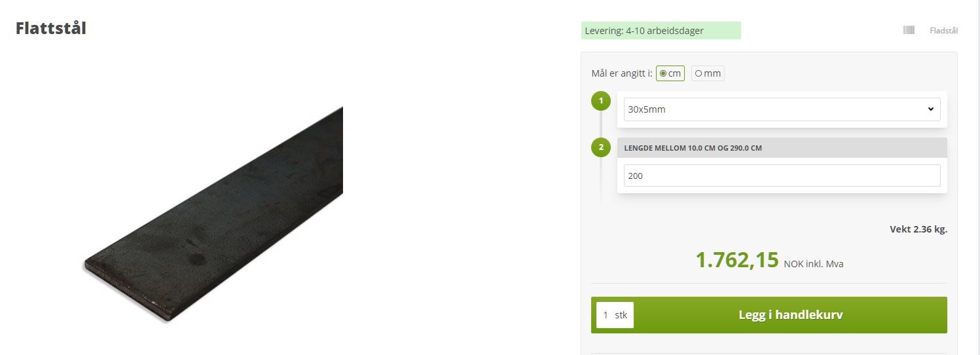980x355 pixels.
Task: Click the Levering 4-10 arbeidsdager badge
Action: click(661, 31)
